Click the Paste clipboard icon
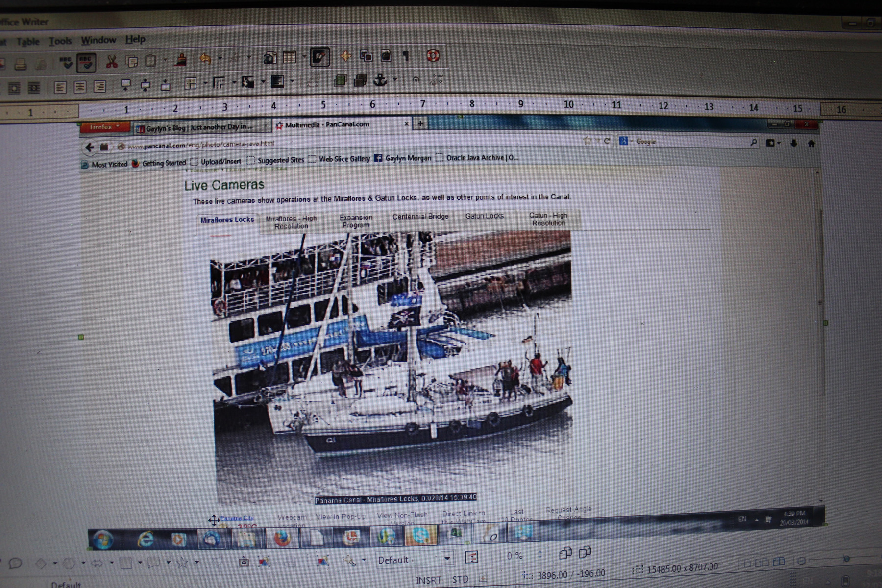 click(x=151, y=60)
